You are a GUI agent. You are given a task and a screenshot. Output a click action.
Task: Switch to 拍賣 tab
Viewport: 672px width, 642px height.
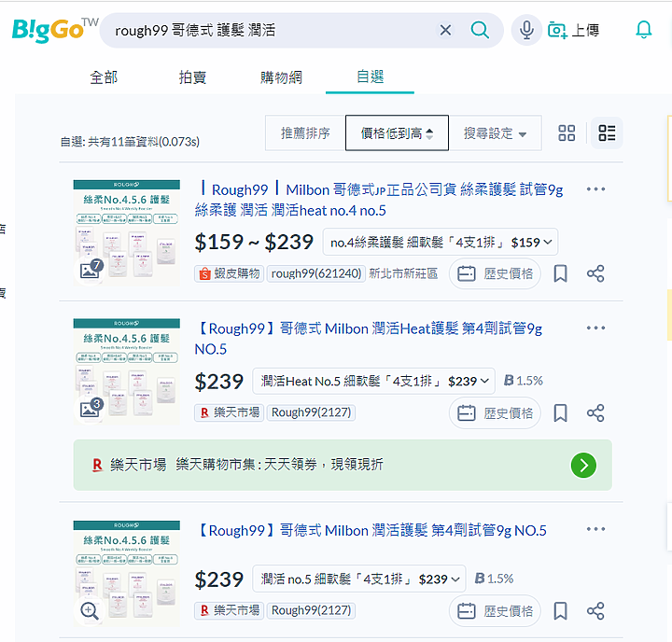pyautogui.click(x=192, y=77)
